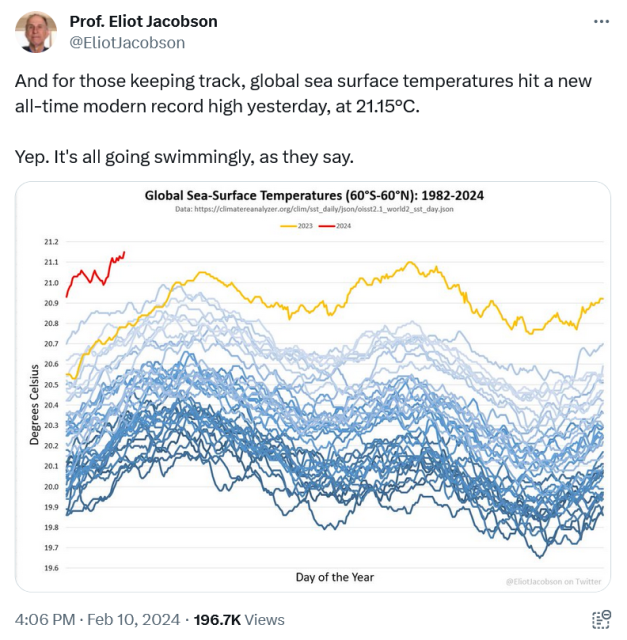Open the Prof. Eliot Jacobson display name link
This screenshot has height=640, width=627.
143,22
